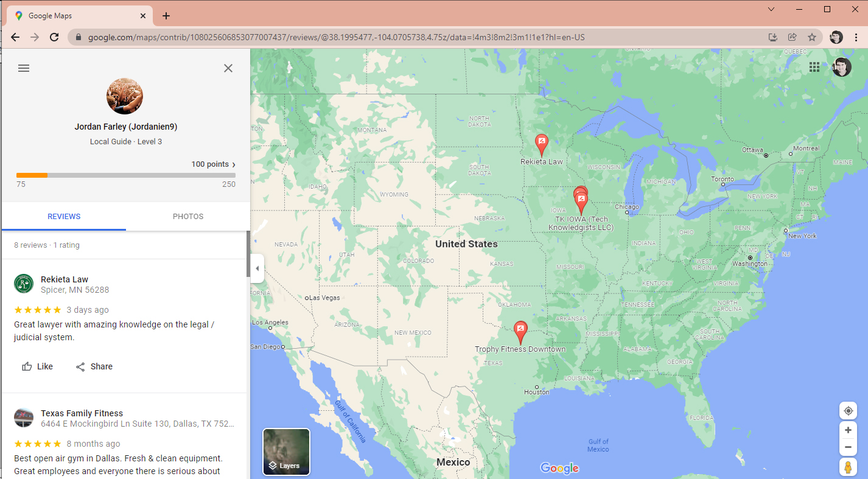This screenshot has width=868, height=479.
Task: Click the Rekieta Law map label
Action: 542,162
